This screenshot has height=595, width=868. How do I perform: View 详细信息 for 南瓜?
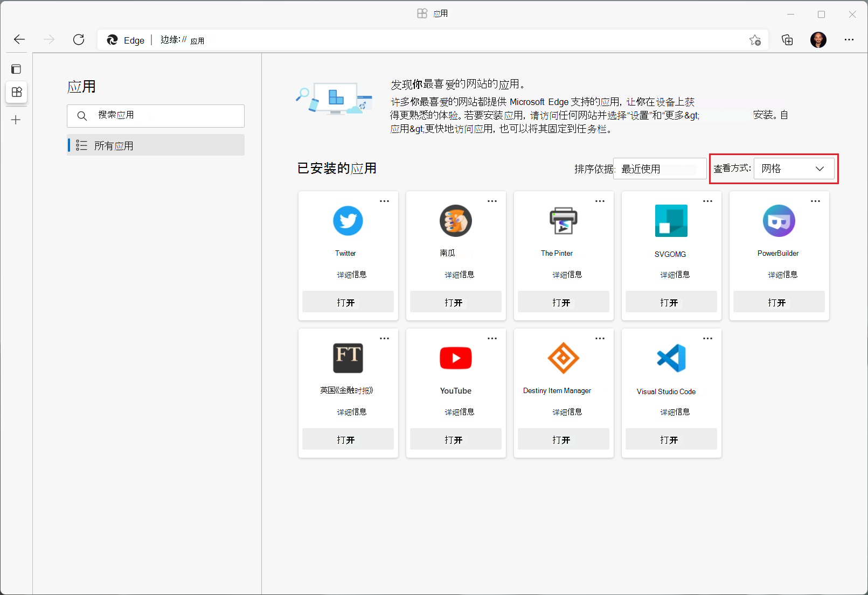460,275
